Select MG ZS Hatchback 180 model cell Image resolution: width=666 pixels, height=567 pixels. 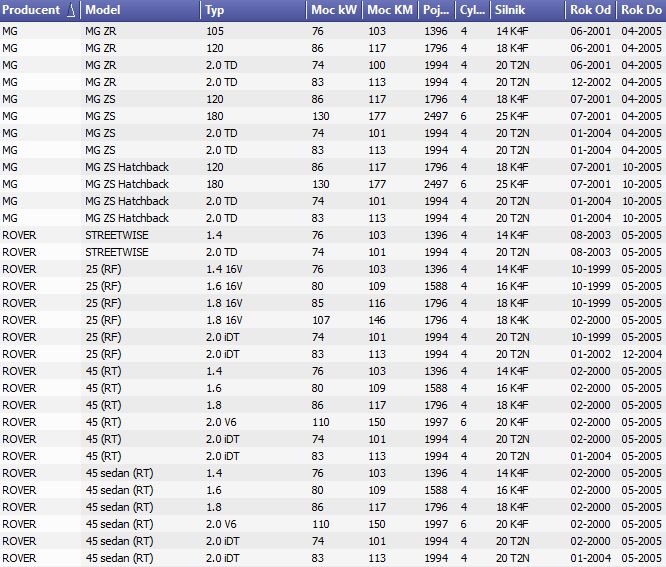coord(127,184)
